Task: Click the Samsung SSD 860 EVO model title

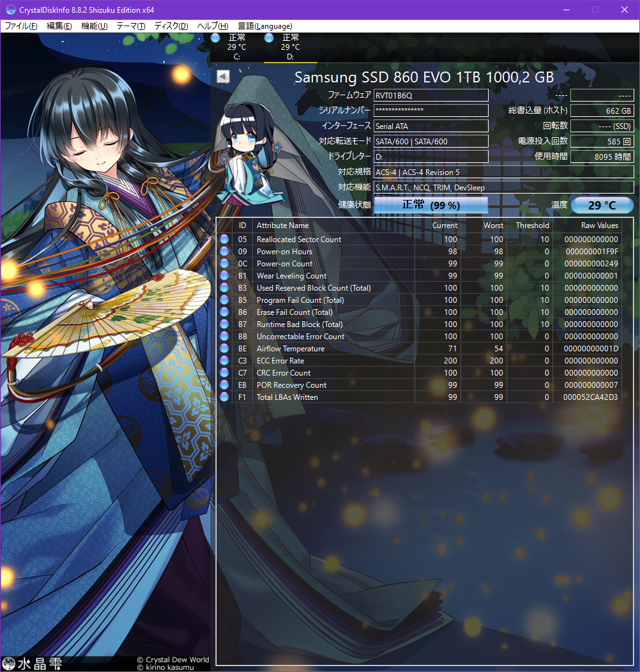Action: (x=424, y=77)
